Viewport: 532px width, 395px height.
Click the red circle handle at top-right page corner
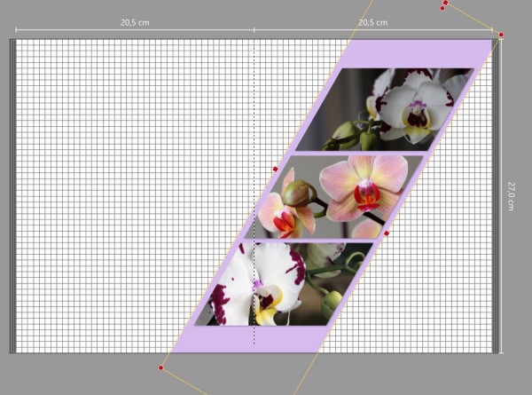[501, 35]
